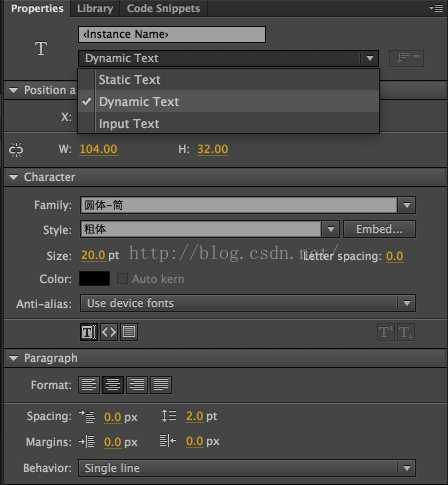Collapse the Character section

(14, 177)
